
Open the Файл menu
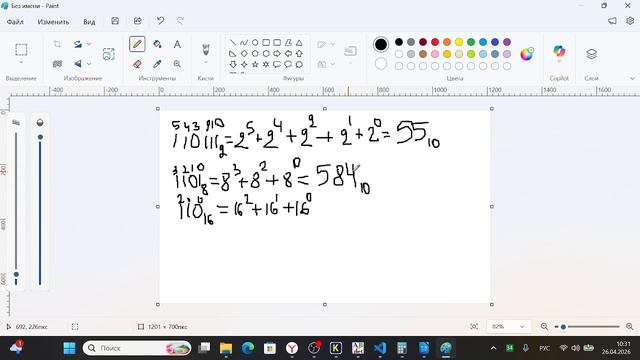point(15,22)
